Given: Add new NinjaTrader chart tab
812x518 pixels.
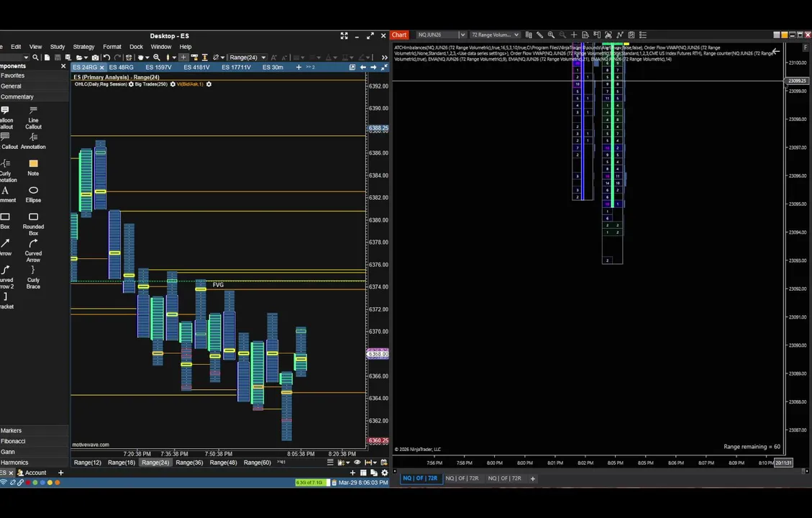Looking at the screenshot, I should tap(533, 478).
